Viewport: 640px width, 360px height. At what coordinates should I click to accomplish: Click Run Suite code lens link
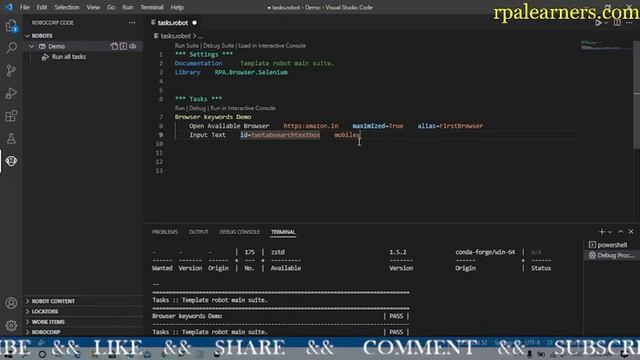(x=187, y=46)
